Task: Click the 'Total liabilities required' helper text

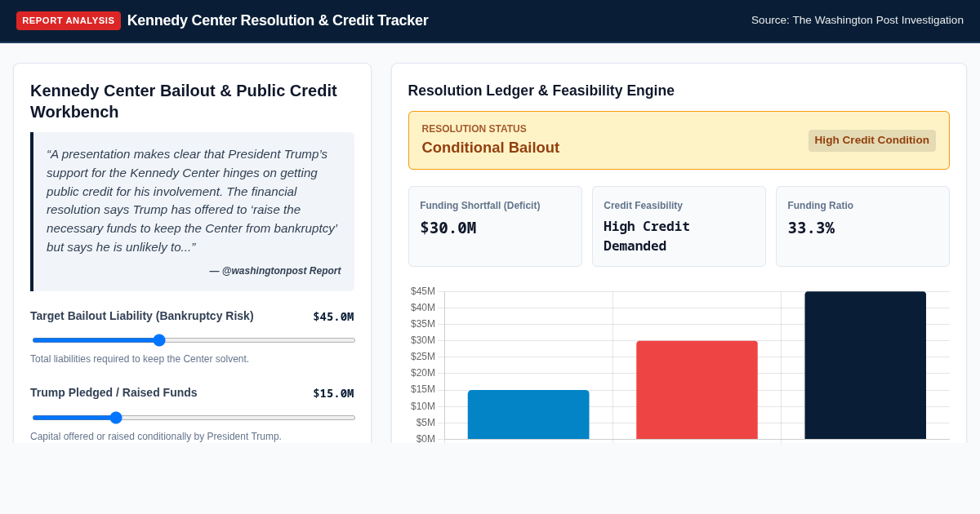Action: point(140,359)
